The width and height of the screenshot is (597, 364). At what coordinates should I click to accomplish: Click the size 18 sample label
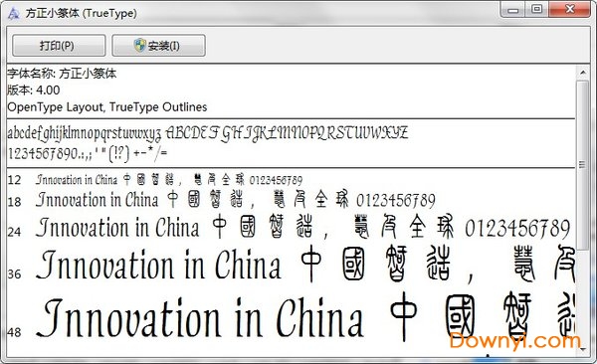(14, 202)
